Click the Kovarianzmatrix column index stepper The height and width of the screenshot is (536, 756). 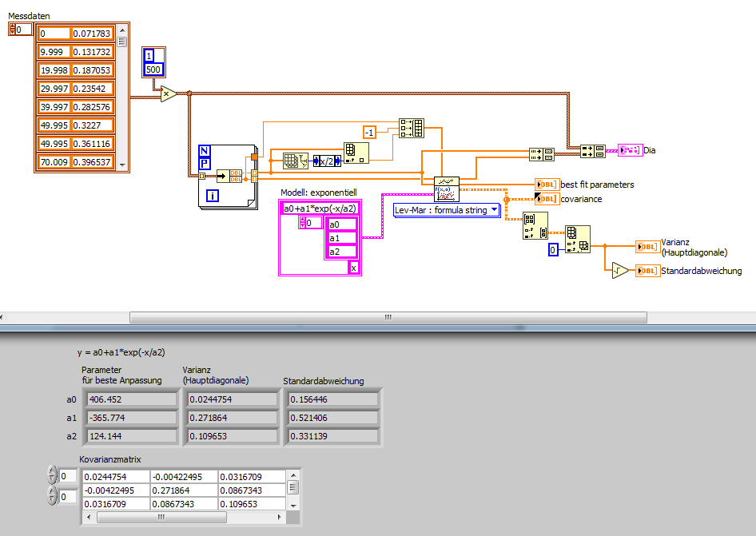pyautogui.click(x=52, y=496)
